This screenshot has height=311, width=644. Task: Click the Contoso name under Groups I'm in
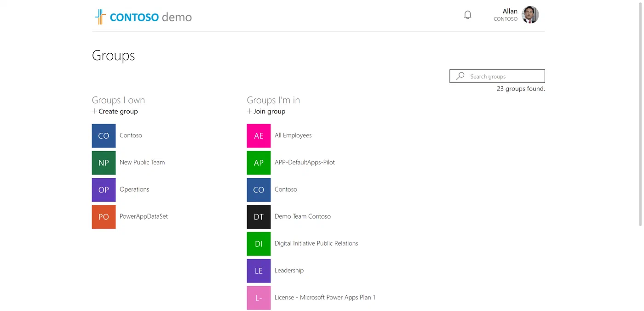pos(286,189)
